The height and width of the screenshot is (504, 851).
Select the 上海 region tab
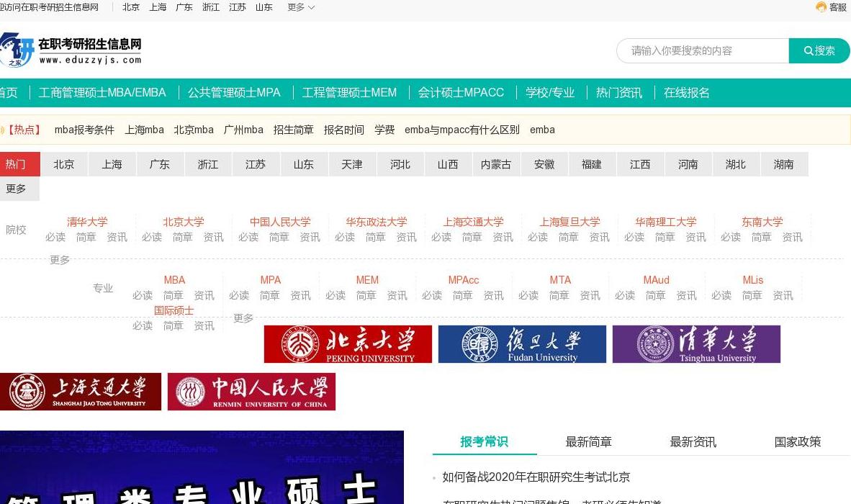click(x=112, y=164)
